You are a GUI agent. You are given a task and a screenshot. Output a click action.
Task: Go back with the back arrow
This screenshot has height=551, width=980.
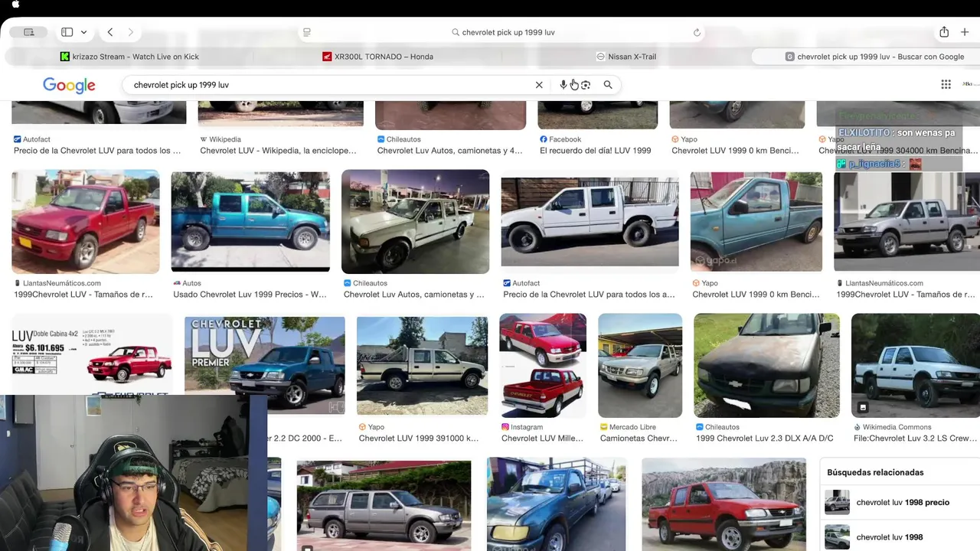point(110,32)
